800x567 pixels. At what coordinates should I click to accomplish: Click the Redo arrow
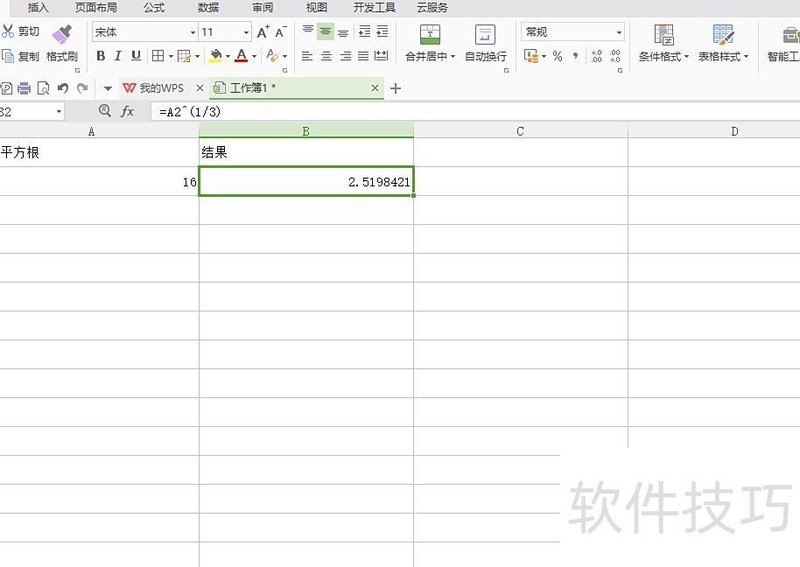[x=82, y=88]
